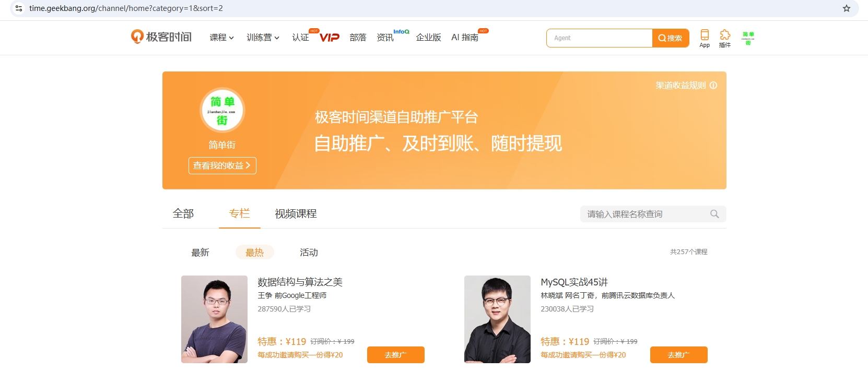Viewport: 868px width, 383px height.
Task: Open the 认证 menu item
Action: pos(301,38)
